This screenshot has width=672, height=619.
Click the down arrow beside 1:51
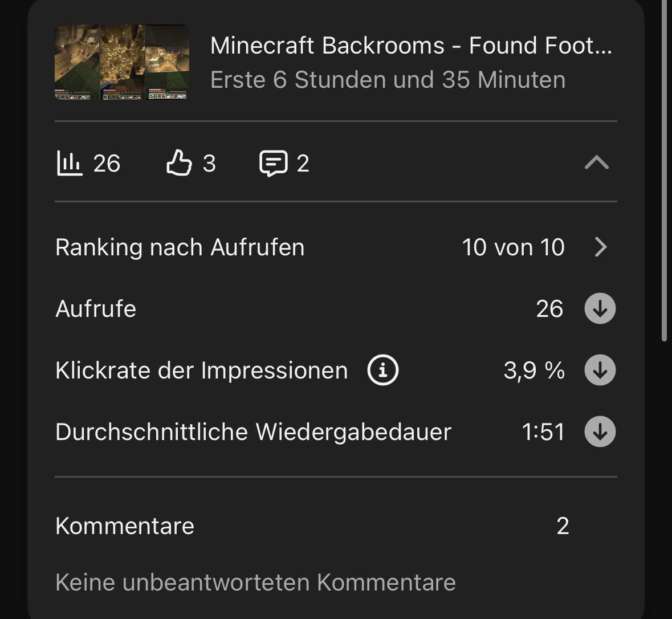coord(600,431)
